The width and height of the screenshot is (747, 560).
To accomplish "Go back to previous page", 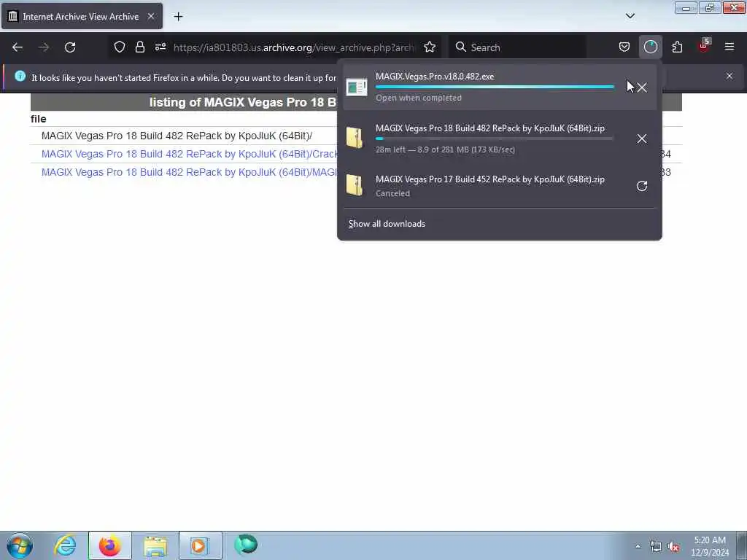I will pyautogui.click(x=18, y=47).
